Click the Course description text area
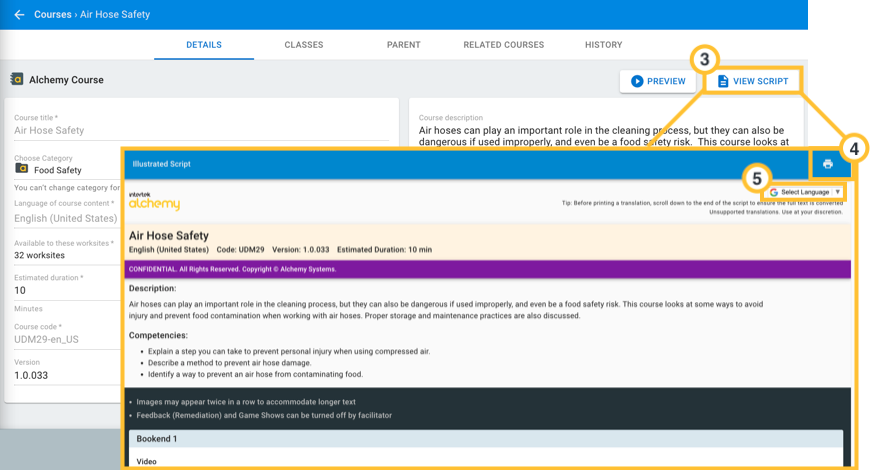The height and width of the screenshot is (470, 871). click(x=605, y=136)
